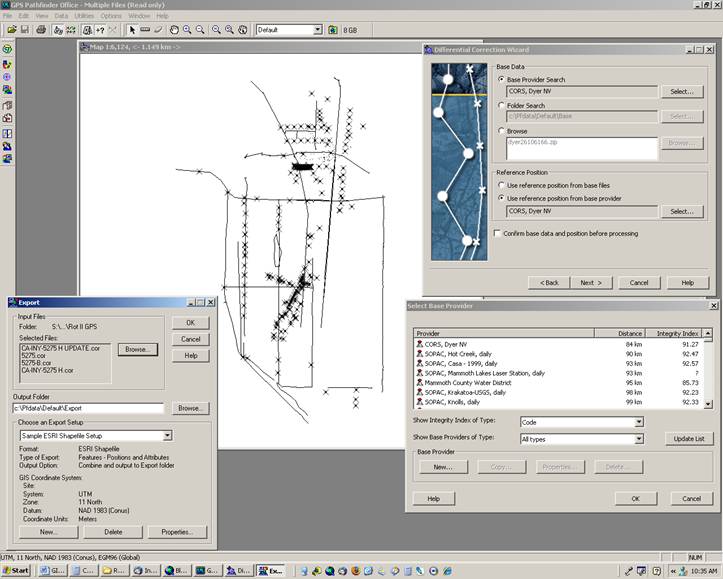Viewport: 723px width, 579px height.
Task: Open the Utilities menu
Action: [84, 16]
